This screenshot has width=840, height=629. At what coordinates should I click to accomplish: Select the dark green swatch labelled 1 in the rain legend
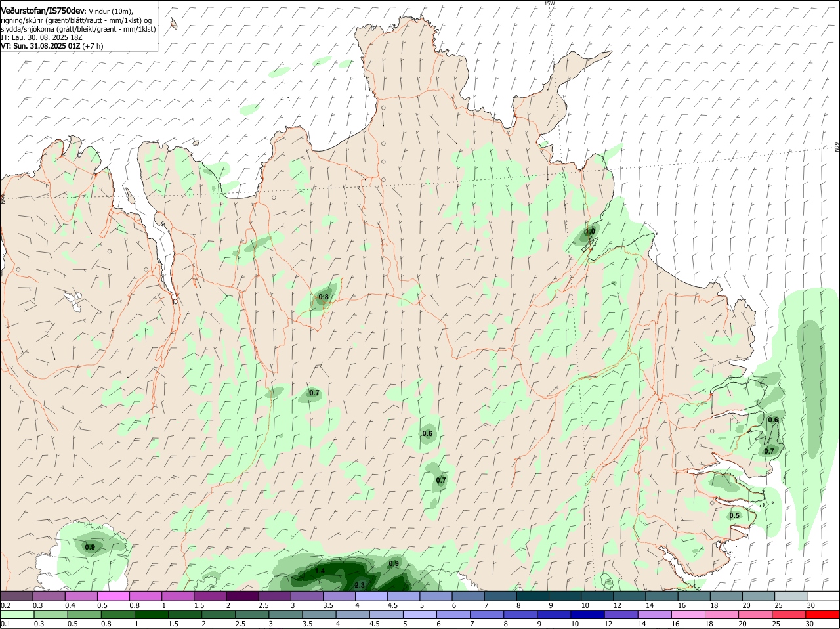click(151, 615)
